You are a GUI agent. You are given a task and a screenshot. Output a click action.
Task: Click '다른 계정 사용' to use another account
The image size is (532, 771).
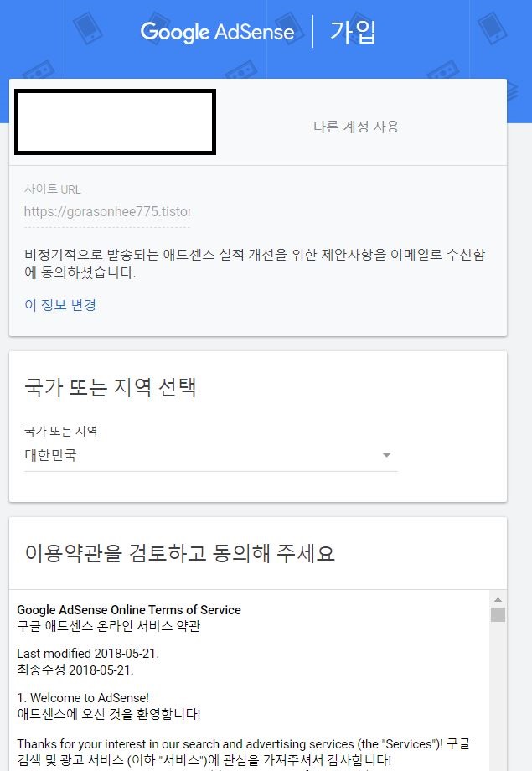coord(356,127)
